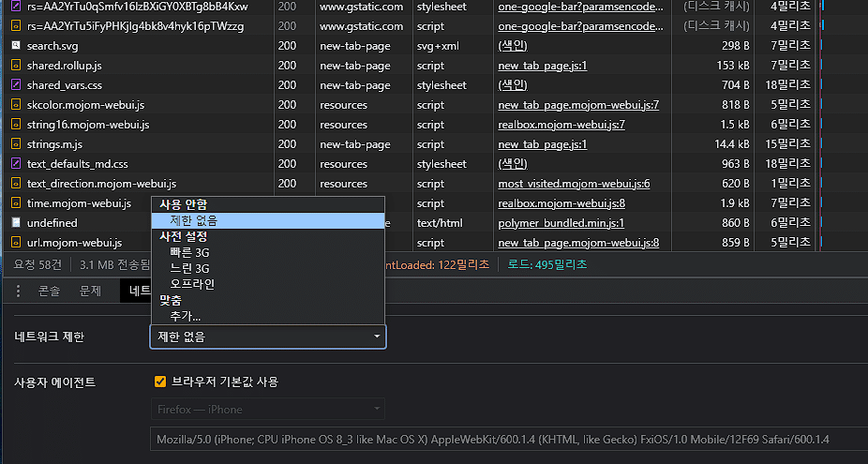Screen dimensions: 868x464
Task: Open the most_visited.mojom-webui.js:6 initiator link
Action: tap(574, 184)
